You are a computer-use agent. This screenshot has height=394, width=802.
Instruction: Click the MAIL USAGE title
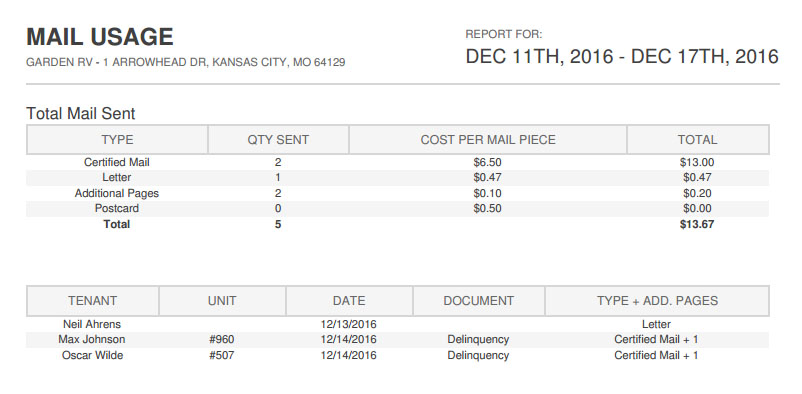pos(100,37)
